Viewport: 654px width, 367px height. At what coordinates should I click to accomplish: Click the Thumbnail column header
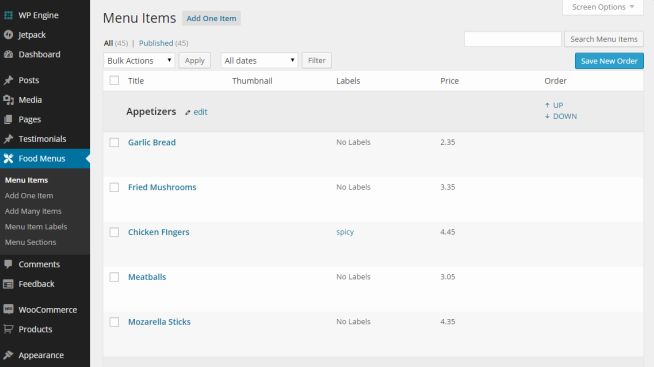pos(252,81)
